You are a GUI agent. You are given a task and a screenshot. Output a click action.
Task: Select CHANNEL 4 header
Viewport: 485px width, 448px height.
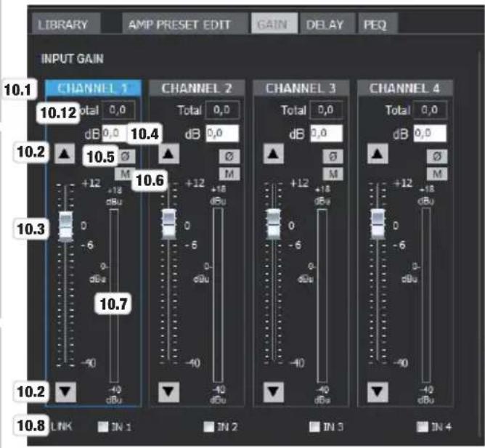(405, 88)
